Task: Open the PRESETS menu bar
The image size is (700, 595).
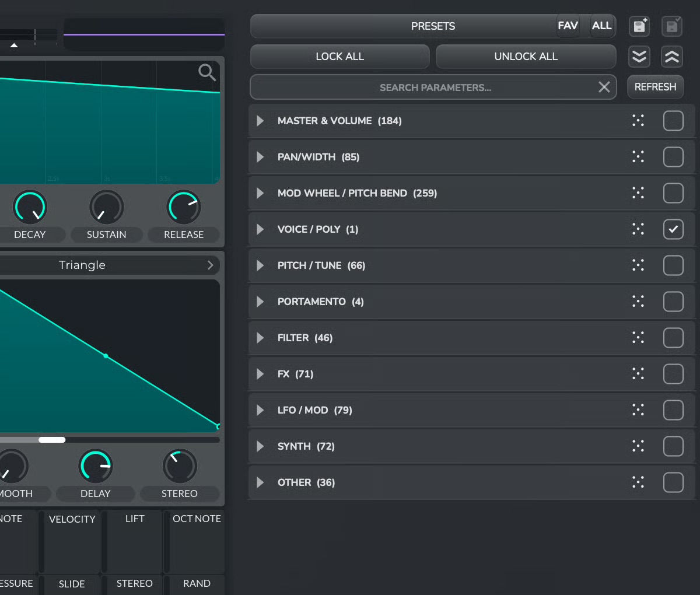Action: [x=433, y=26]
